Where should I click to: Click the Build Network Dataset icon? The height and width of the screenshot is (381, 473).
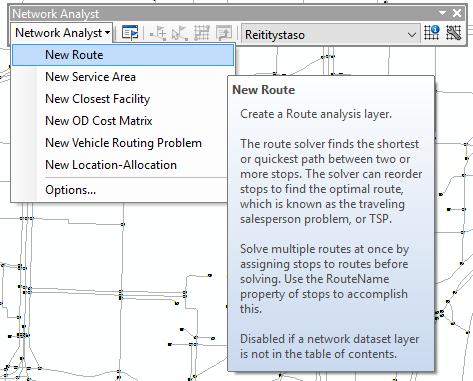454,33
